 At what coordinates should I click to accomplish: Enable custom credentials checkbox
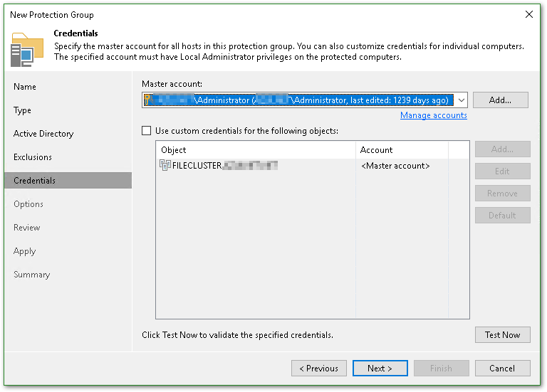point(147,131)
